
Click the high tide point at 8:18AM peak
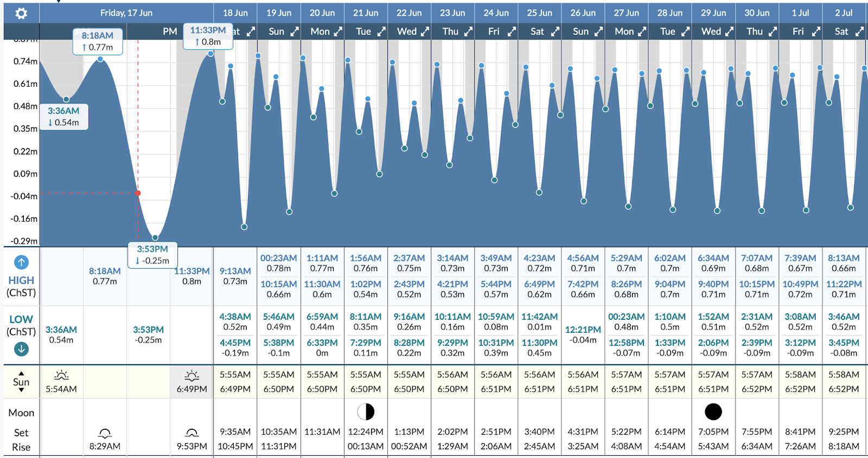[x=100, y=59]
